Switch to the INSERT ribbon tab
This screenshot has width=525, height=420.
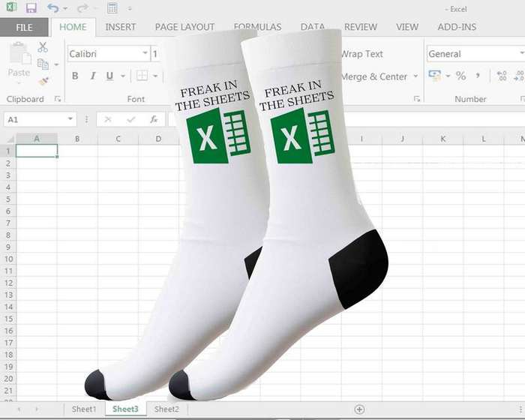pyautogui.click(x=121, y=27)
